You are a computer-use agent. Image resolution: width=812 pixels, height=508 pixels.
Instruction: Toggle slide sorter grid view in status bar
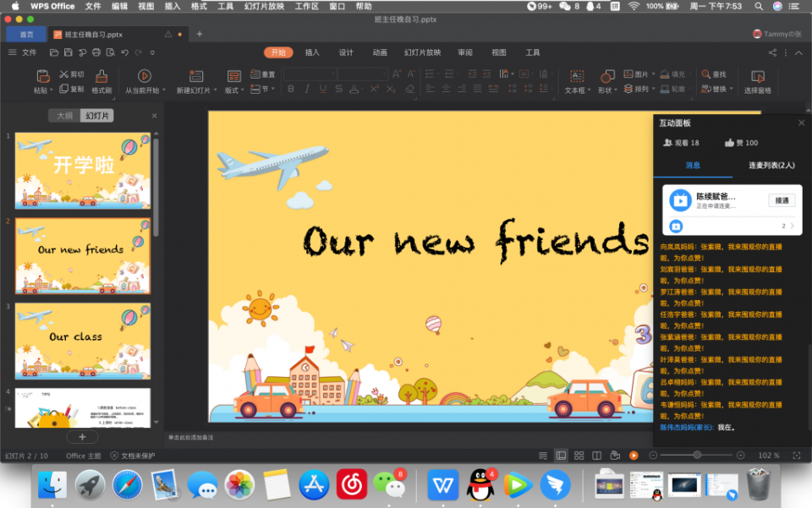pos(579,456)
